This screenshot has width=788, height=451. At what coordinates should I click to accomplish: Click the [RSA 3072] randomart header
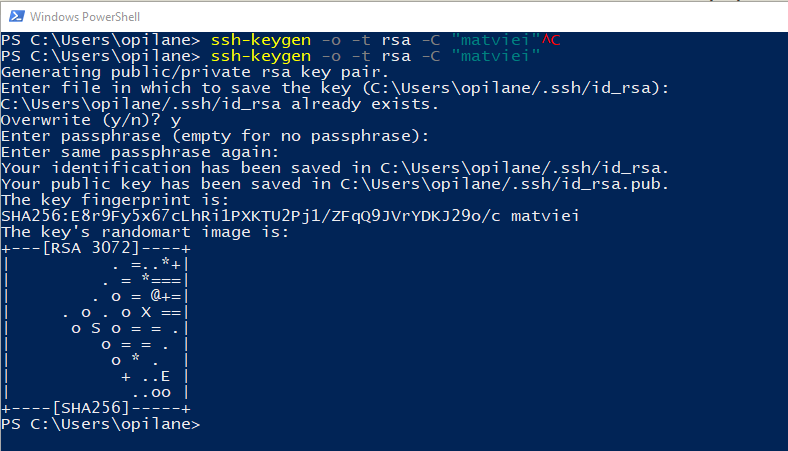86,248
